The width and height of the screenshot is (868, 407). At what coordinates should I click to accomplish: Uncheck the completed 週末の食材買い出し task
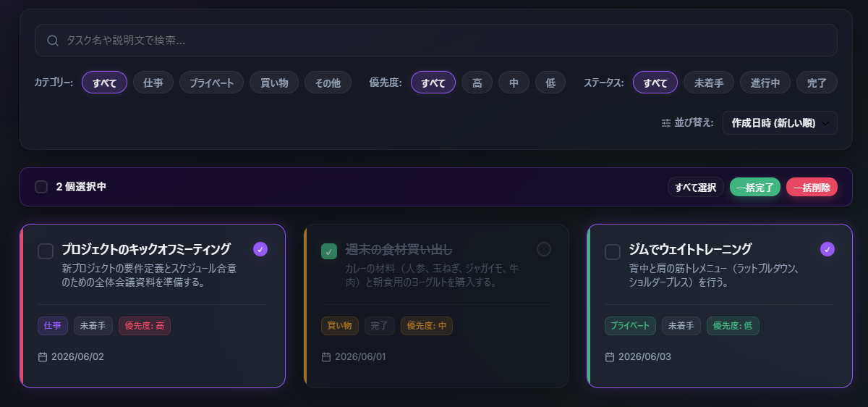click(x=329, y=251)
